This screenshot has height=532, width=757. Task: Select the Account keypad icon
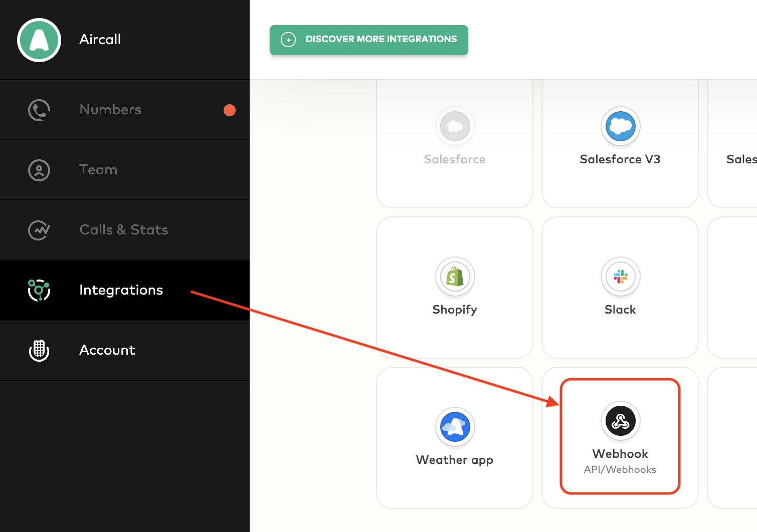(x=39, y=350)
